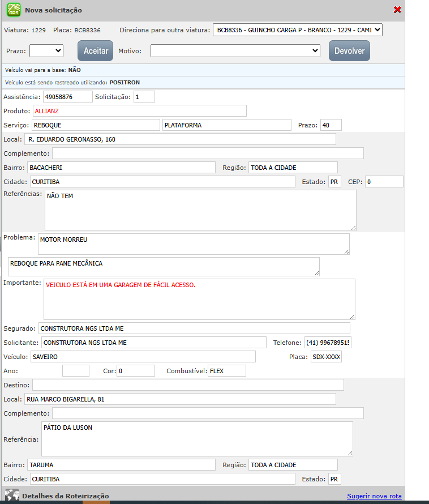Follow the Sugerir nova rota link
The width and height of the screenshot is (429, 504).
374,496
